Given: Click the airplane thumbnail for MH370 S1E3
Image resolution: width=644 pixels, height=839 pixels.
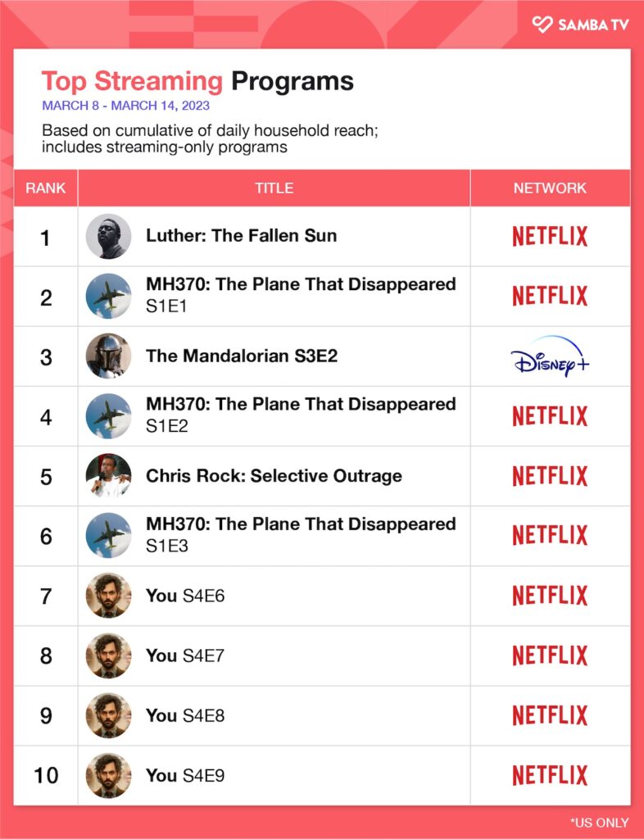Looking at the screenshot, I should point(108,536).
